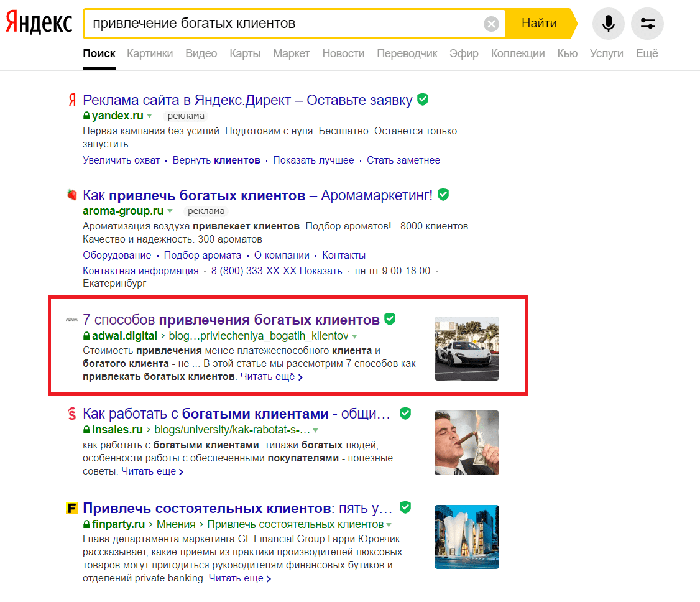Click the insales red S favicon
Image resolution: width=700 pixels, height=602 pixels.
pos(72,414)
